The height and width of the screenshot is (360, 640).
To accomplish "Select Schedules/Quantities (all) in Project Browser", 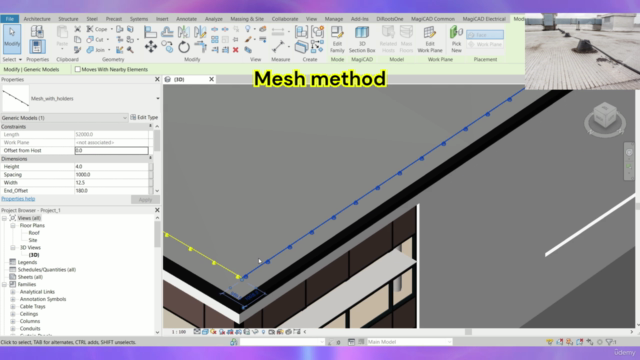I will click(47, 270).
